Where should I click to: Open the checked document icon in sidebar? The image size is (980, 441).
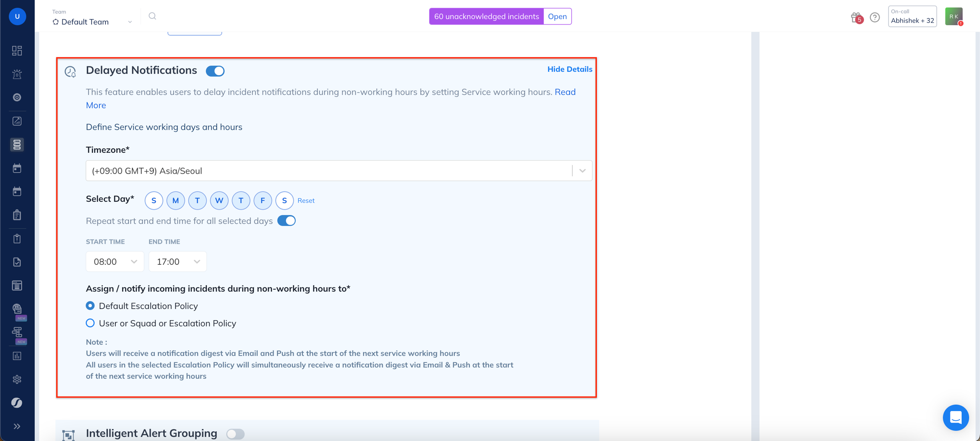click(x=17, y=262)
